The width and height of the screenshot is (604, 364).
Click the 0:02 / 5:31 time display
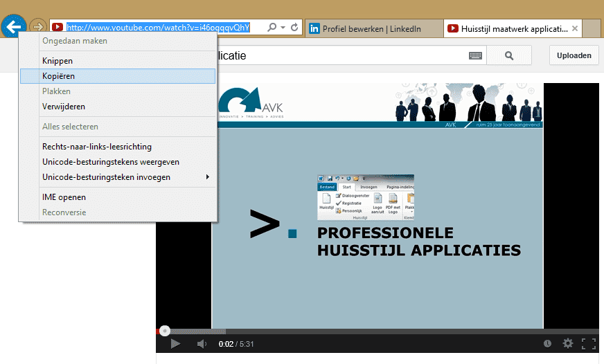[236, 344]
